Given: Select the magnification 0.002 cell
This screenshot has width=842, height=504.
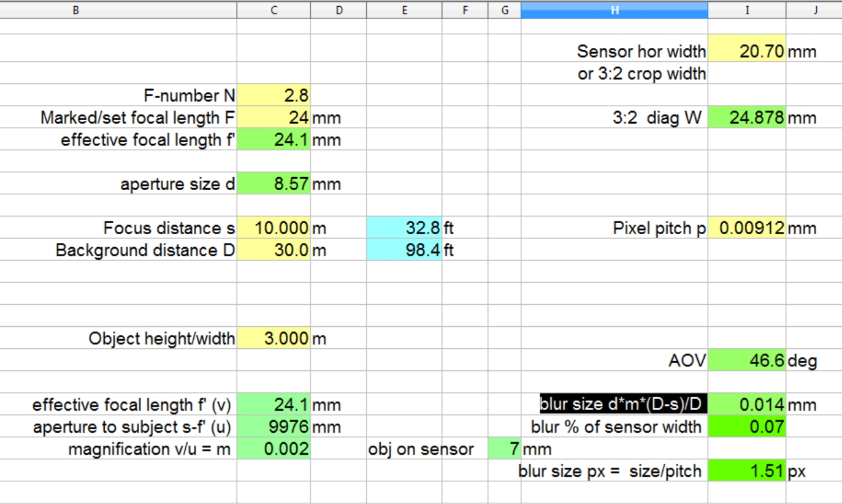Looking at the screenshot, I should [274, 449].
